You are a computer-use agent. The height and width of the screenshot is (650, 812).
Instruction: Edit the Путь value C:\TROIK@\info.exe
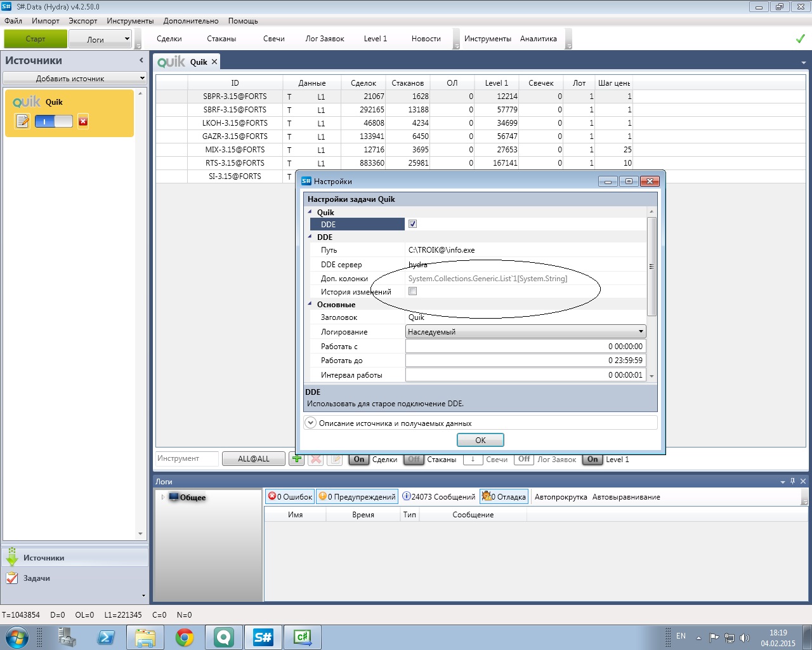(525, 250)
